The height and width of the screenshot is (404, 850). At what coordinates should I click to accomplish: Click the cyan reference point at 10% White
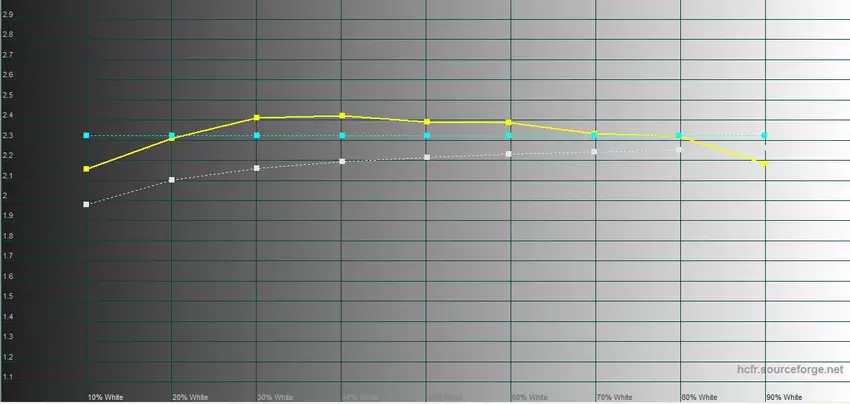click(87, 135)
